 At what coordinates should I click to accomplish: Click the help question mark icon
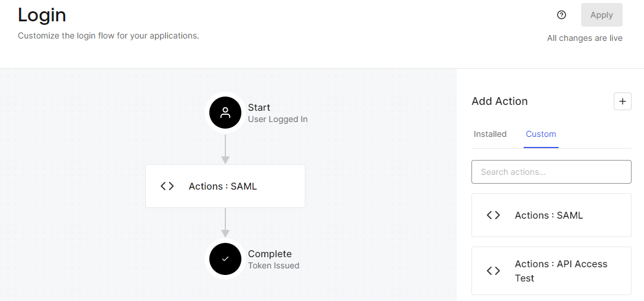click(x=562, y=15)
